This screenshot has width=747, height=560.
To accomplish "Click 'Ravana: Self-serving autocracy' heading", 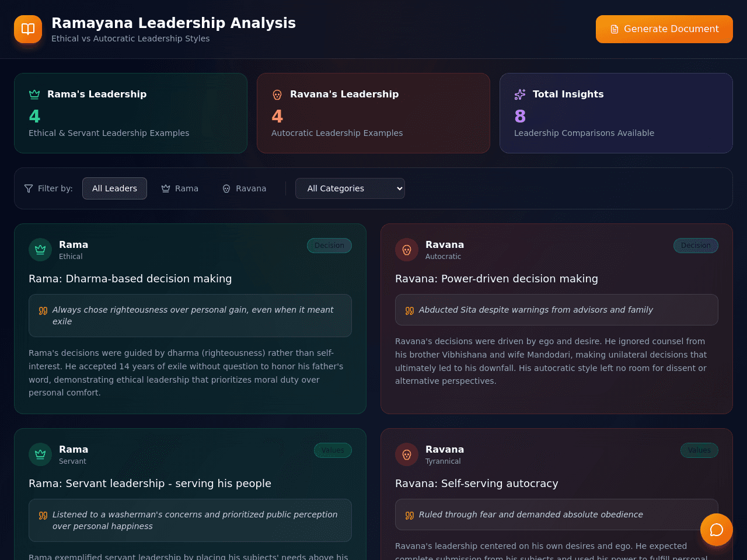I will pyautogui.click(x=477, y=484).
